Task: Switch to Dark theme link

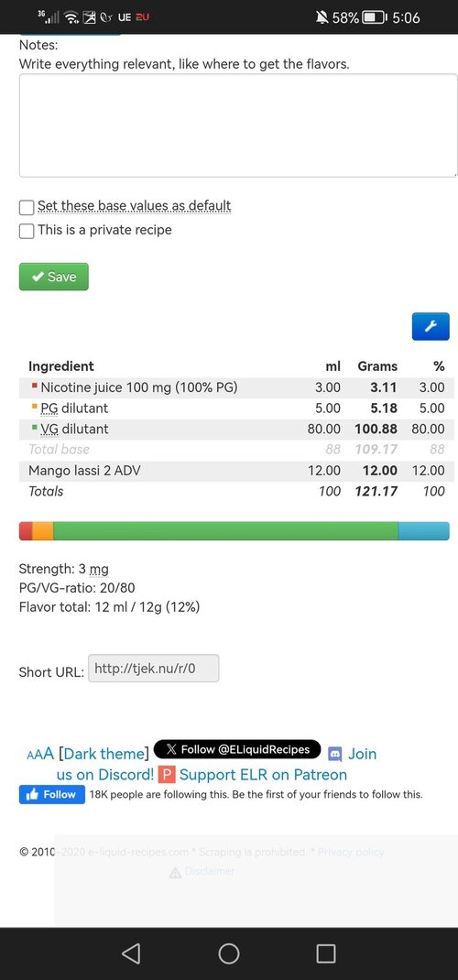Action: (x=104, y=754)
